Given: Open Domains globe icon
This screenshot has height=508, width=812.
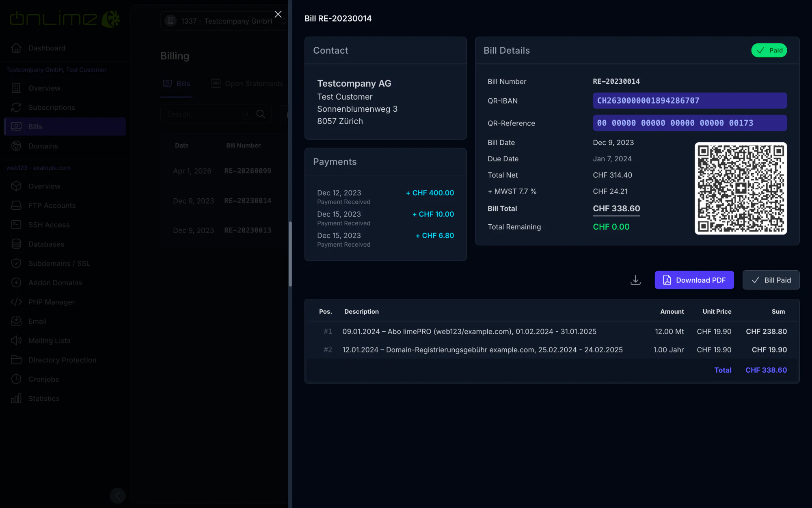Looking at the screenshot, I should pos(16,146).
